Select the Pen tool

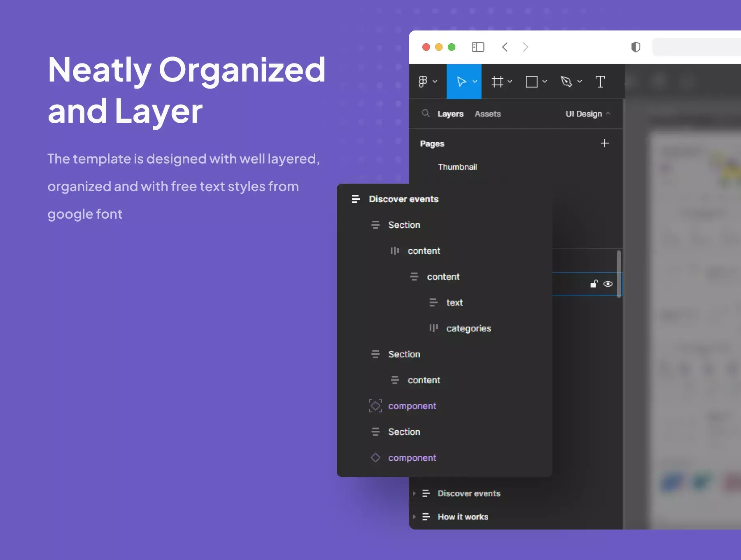[x=566, y=82]
